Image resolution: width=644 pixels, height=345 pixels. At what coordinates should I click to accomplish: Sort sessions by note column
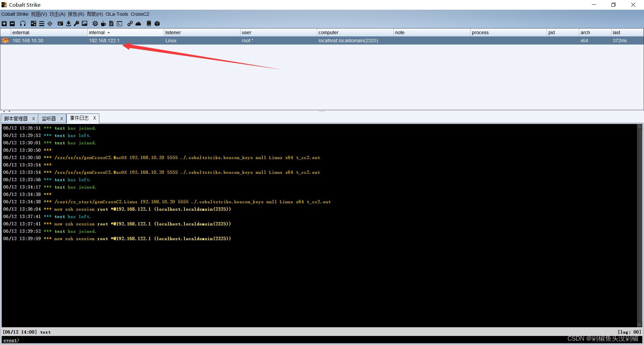pyautogui.click(x=432, y=32)
